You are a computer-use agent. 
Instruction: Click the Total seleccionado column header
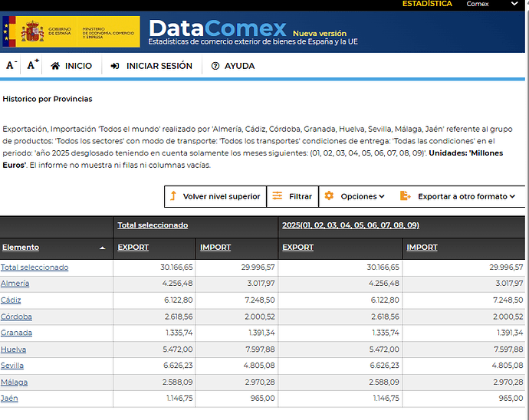coord(153,225)
